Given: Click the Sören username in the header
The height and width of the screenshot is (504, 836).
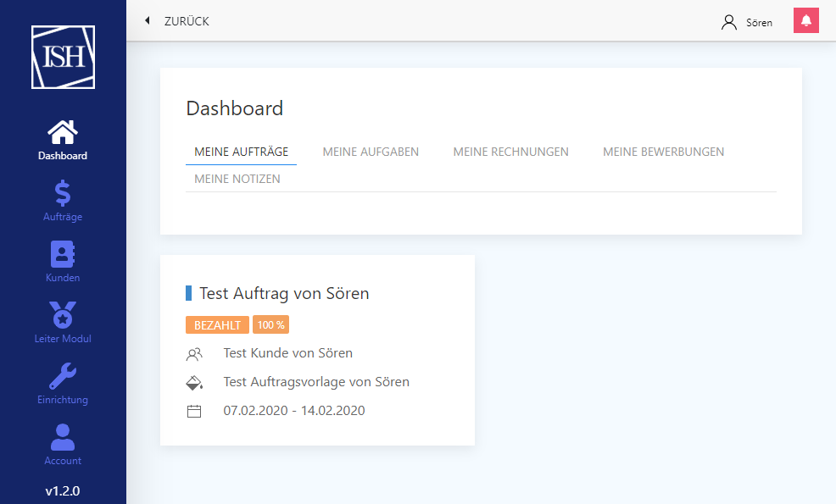Looking at the screenshot, I should 759,22.
